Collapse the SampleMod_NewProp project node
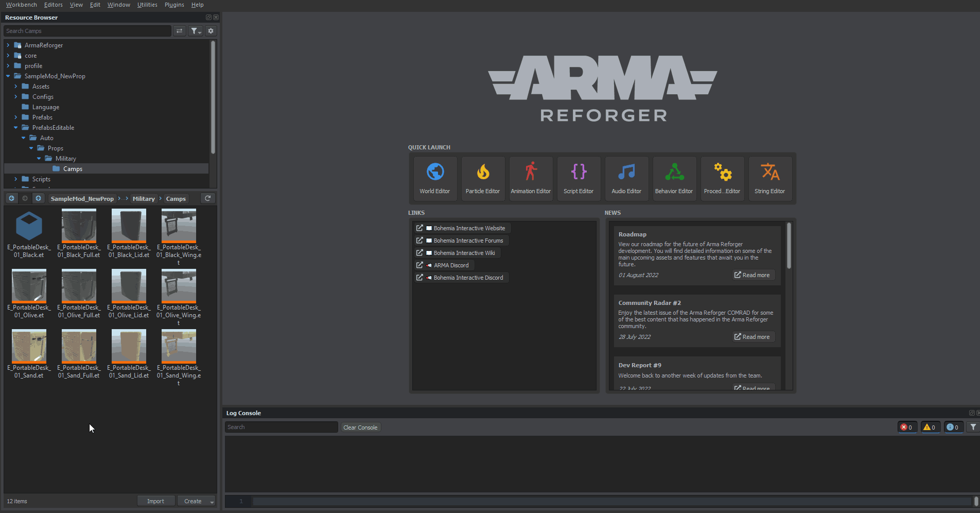This screenshot has width=980, height=513. (8, 76)
